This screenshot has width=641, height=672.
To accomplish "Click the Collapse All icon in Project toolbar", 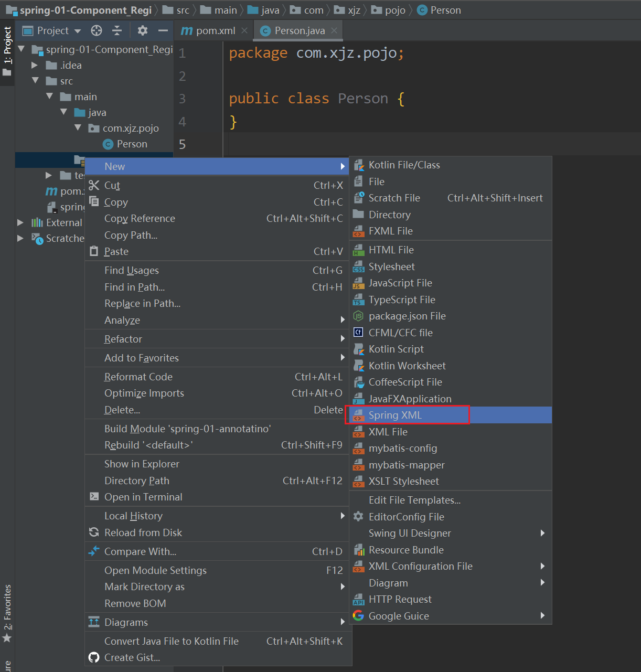I will tap(117, 30).
